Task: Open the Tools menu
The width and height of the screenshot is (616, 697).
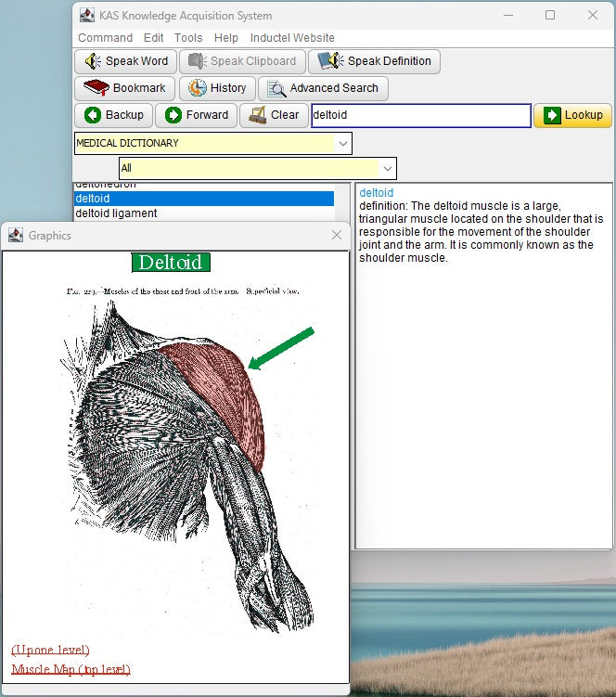Action: click(188, 38)
